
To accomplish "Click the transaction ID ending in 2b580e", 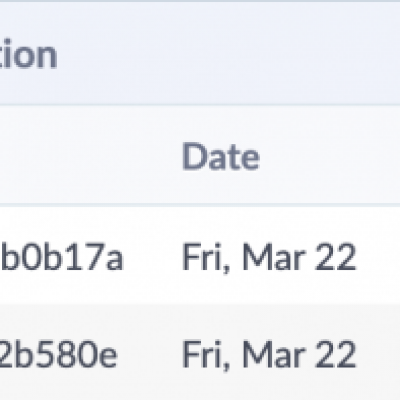I will 59,354.
